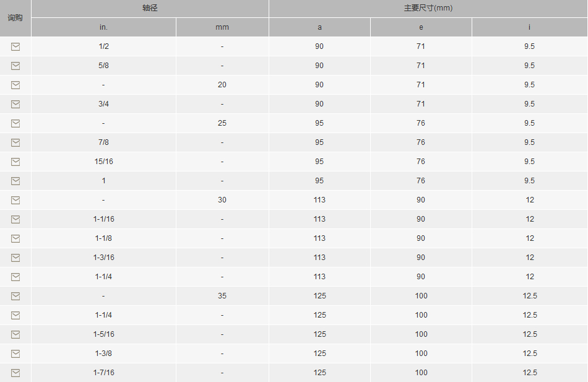Click envelope icon for 1-3/8 inch row
588x382 pixels.
tap(15, 354)
